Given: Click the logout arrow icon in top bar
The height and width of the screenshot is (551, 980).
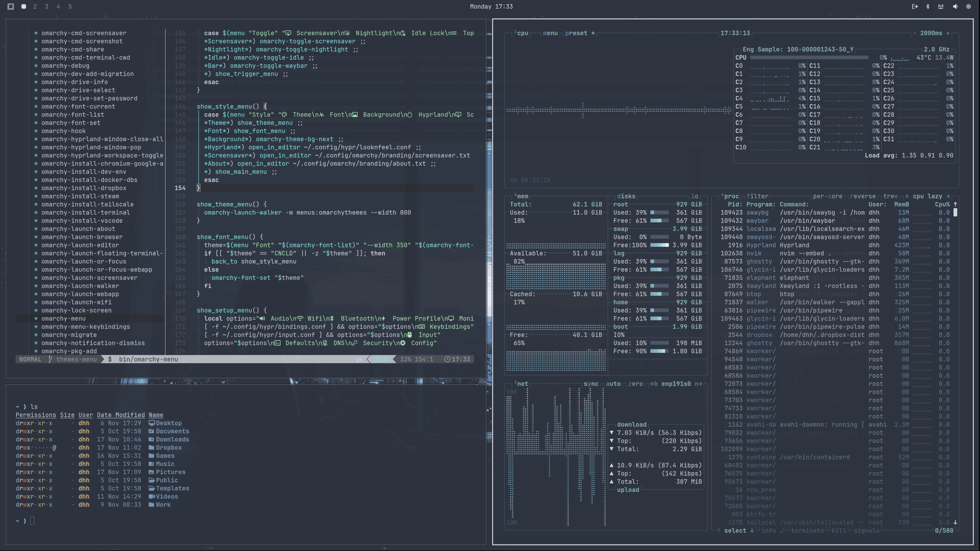Looking at the screenshot, I should (x=915, y=7).
